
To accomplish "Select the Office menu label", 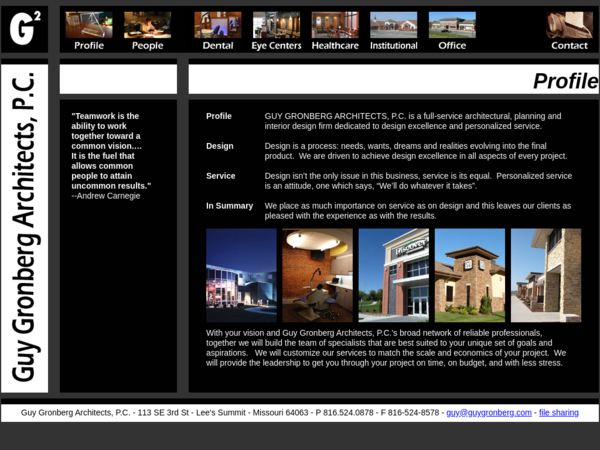I will 452,46.
